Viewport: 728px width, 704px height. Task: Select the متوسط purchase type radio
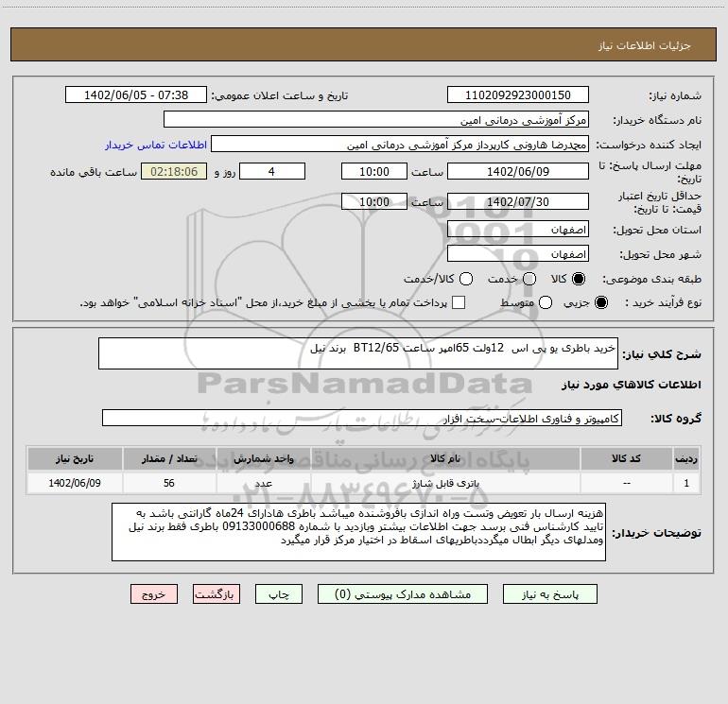coord(546,302)
